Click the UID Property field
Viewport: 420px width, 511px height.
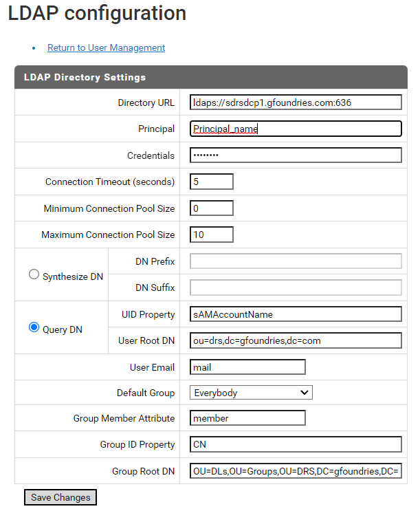point(296,314)
